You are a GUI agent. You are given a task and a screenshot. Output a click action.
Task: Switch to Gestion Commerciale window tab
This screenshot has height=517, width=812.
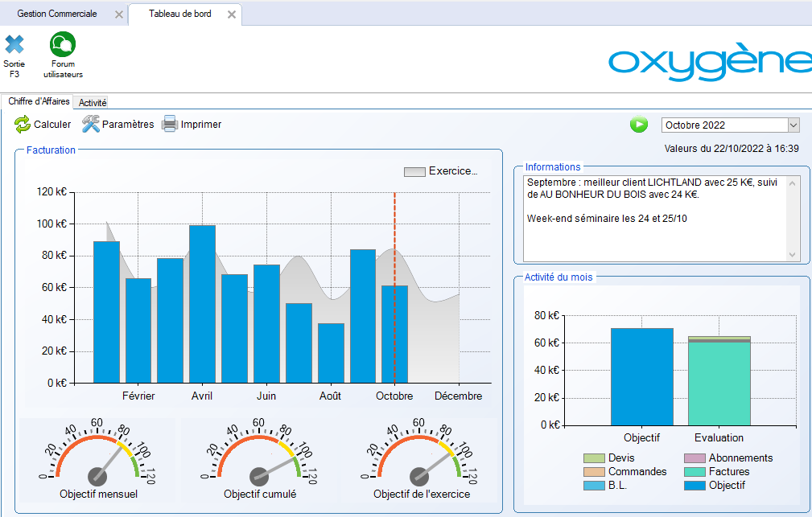pyautogui.click(x=57, y=14)
